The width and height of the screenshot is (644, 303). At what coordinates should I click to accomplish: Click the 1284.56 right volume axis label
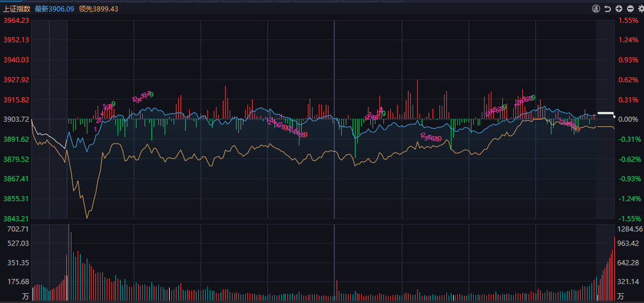(x=631, y=228)
